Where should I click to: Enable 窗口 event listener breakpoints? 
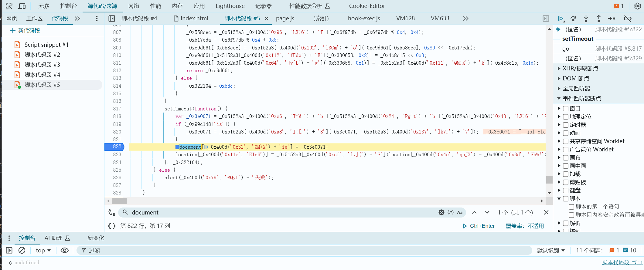pos(566,109)
